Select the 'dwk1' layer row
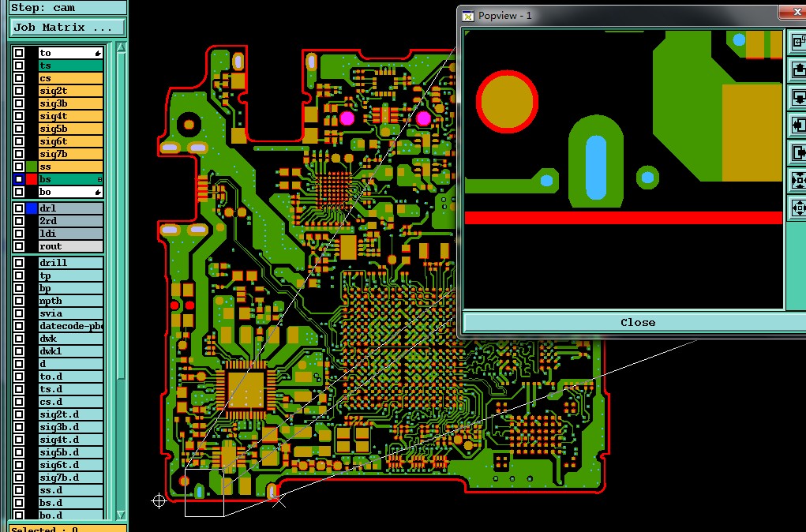The width and height of the screenshot is (806, 532). (x=71, y=351)
